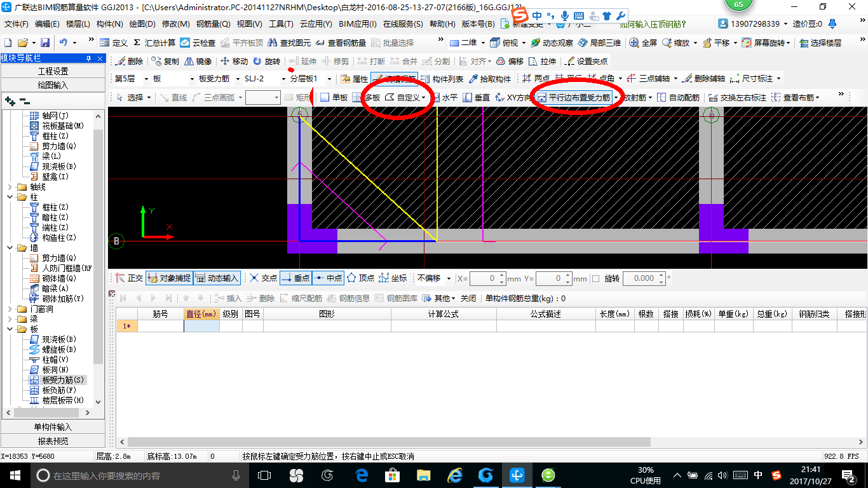Screen dimensions: 868x488
Task: Click 删除辅轴 delete auxiliary axis
Action: (x=703, y=79)
